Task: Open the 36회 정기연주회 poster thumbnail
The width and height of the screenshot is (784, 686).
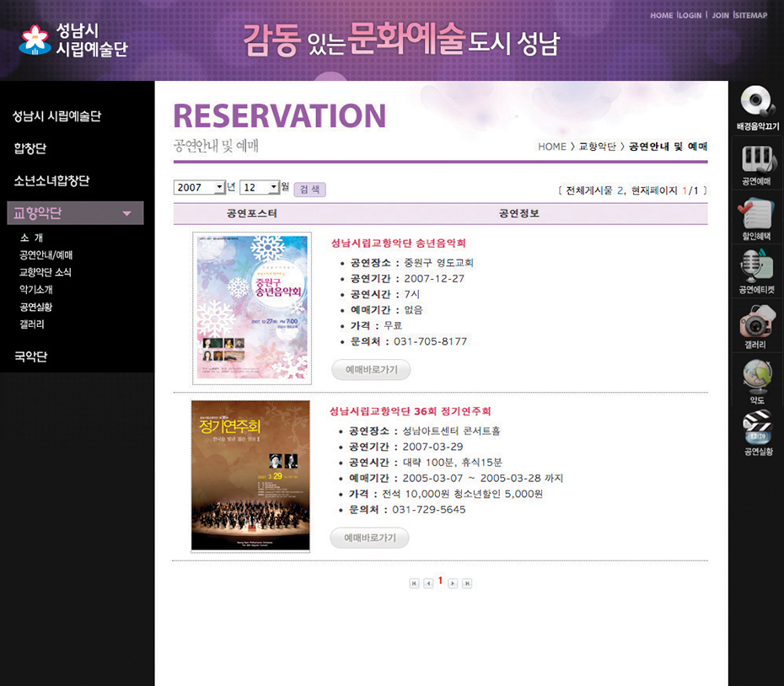Action: [x=250, y=475]
